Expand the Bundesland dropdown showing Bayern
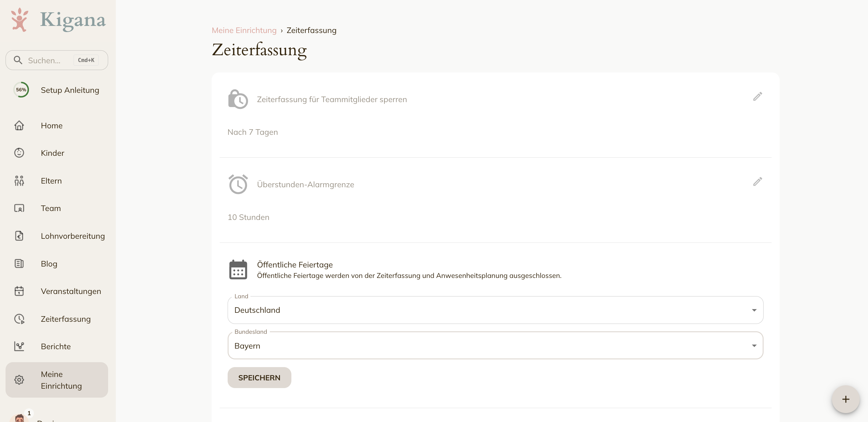The image size is (868, 422). click(x=495, y=345)
